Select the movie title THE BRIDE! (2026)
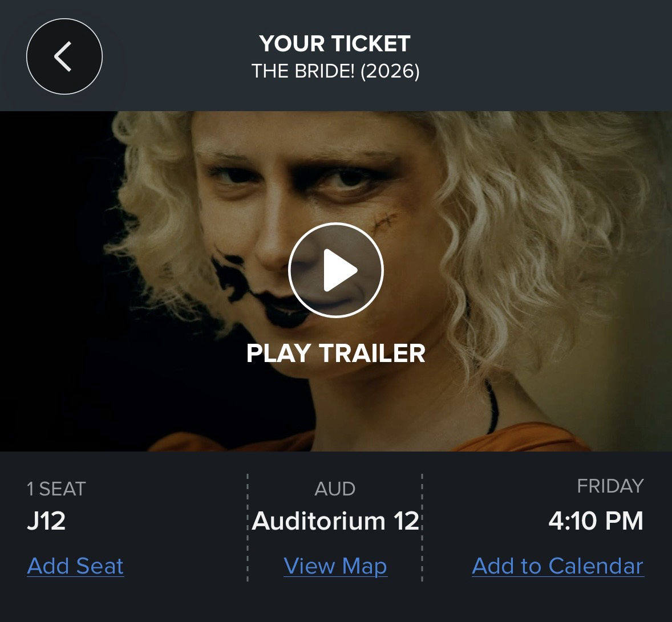The height and width of the screenshot is (622, 672). (335, 71)
